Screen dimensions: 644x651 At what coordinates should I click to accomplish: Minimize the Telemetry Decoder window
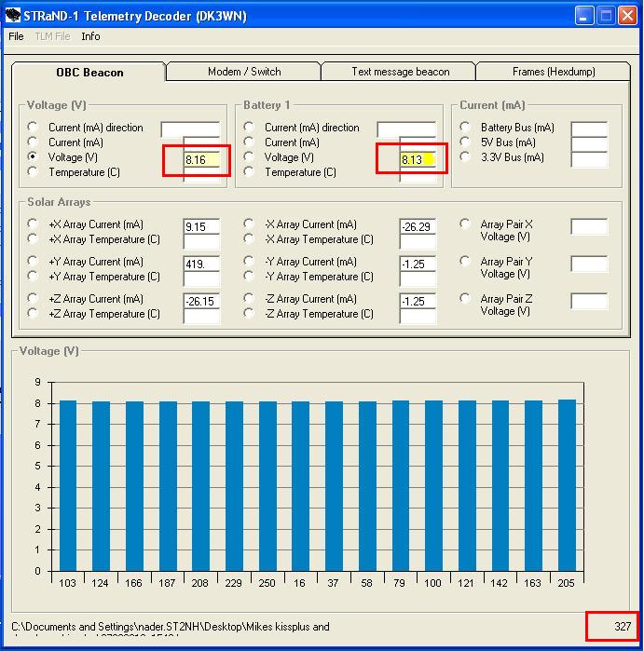tap(584, 16)
